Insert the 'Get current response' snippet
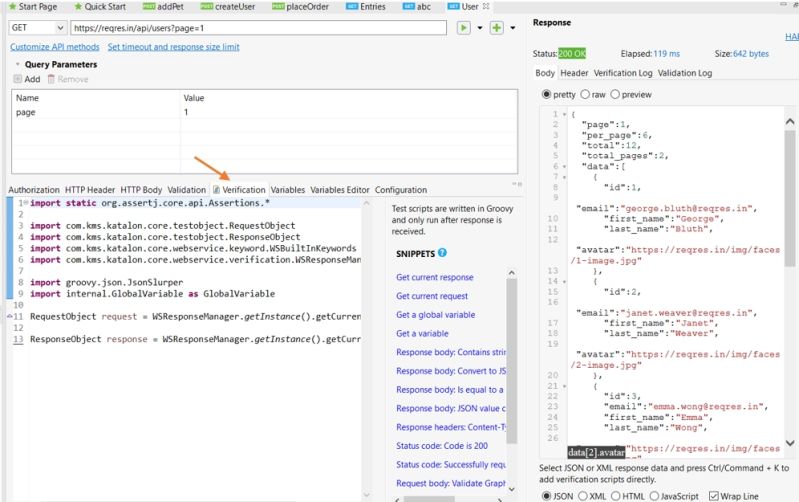Viewport: 799px width, 502px height. point(435,277)
